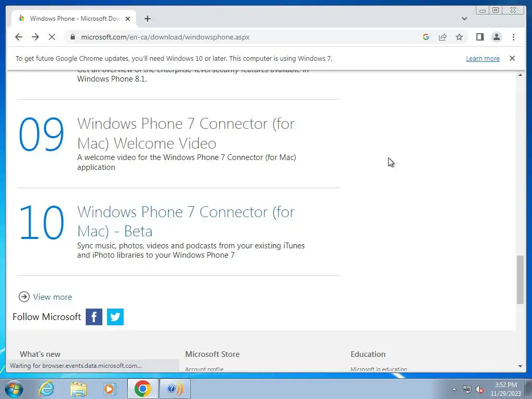The height and width of the screenshot is (399, 532).
Task: Click "A welcome video for the Windows Phone 7 Connector" description
Action: (x=187, y=162)
